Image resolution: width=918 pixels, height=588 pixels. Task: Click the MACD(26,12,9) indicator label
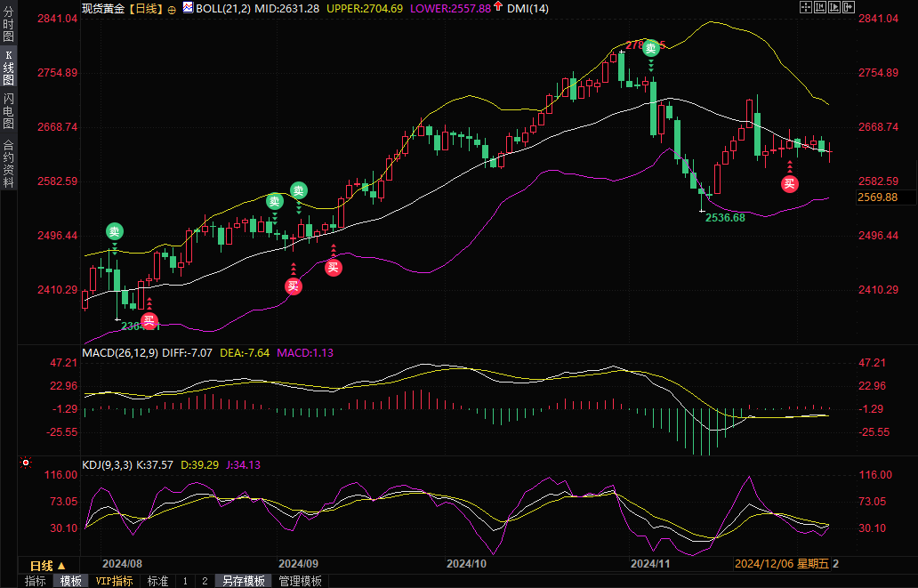tap(120, 352)
